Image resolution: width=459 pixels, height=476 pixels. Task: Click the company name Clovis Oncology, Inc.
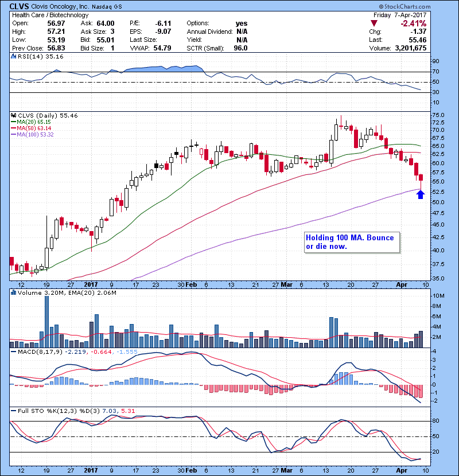click(x=60, y=7)
